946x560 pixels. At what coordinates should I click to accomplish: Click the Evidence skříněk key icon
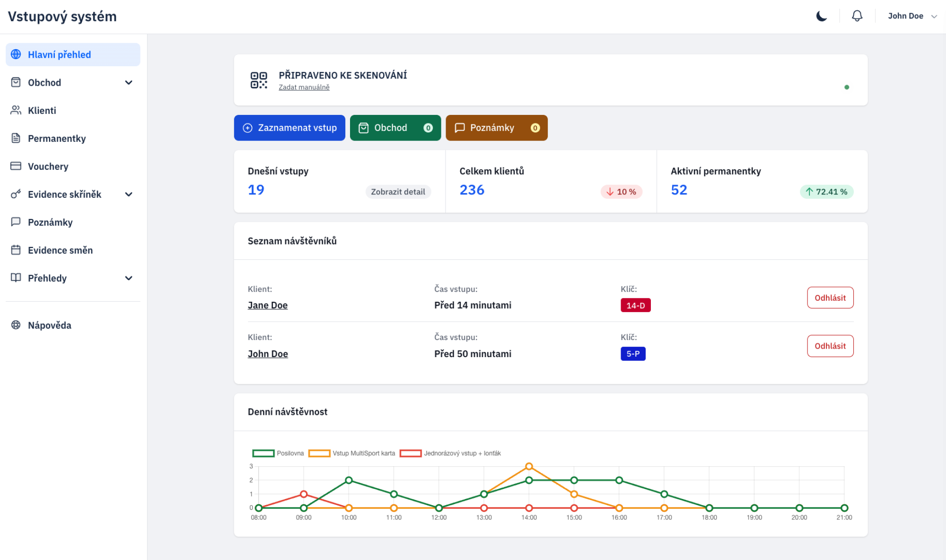pyautogui.click(x=16, y=194)
